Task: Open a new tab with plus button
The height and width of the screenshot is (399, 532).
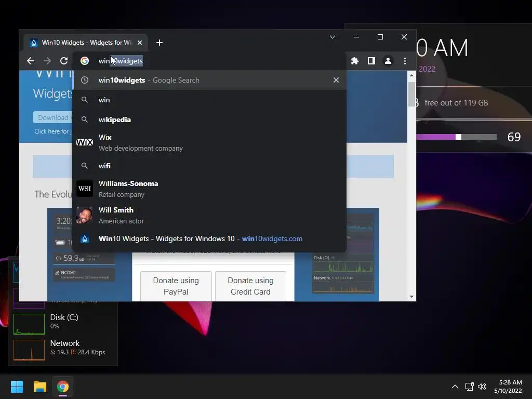Action: click(159, 43)
